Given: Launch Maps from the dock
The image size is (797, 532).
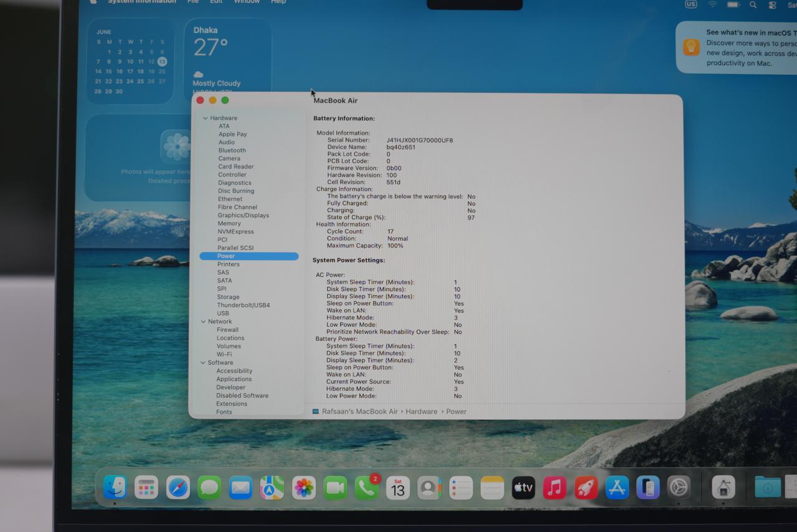Looking at the screenshot, I should (272, 488).
